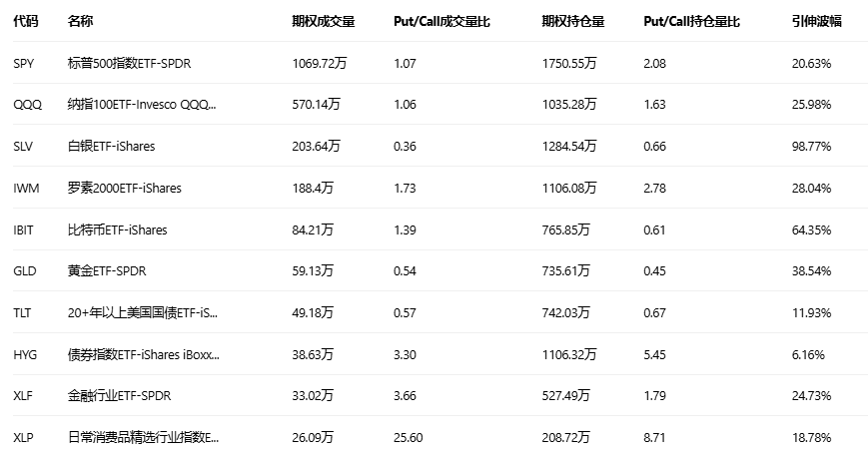
Task: Click SPY's 1069.72万 options volume cell
Action: 320,63
